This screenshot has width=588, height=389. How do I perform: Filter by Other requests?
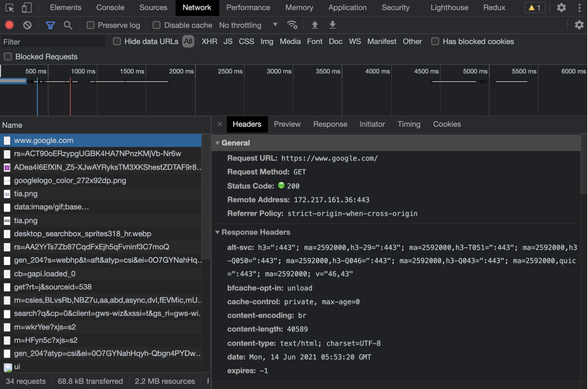412,41
